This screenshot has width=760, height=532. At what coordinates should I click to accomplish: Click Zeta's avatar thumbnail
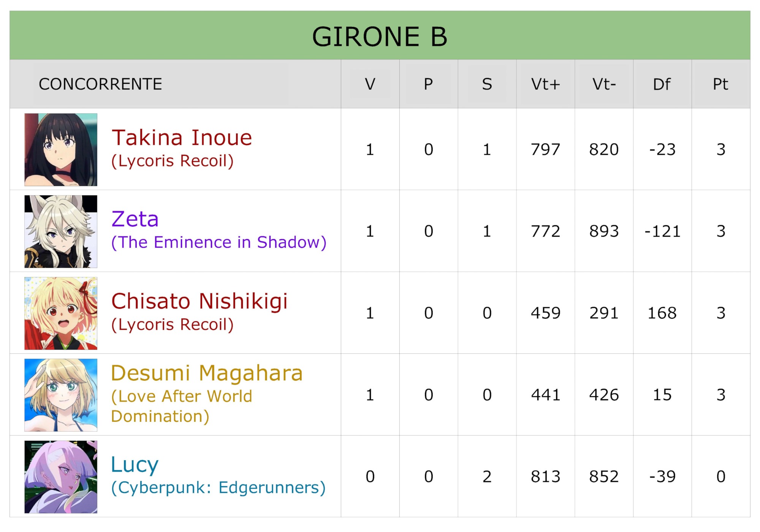(x=61, y=231)
